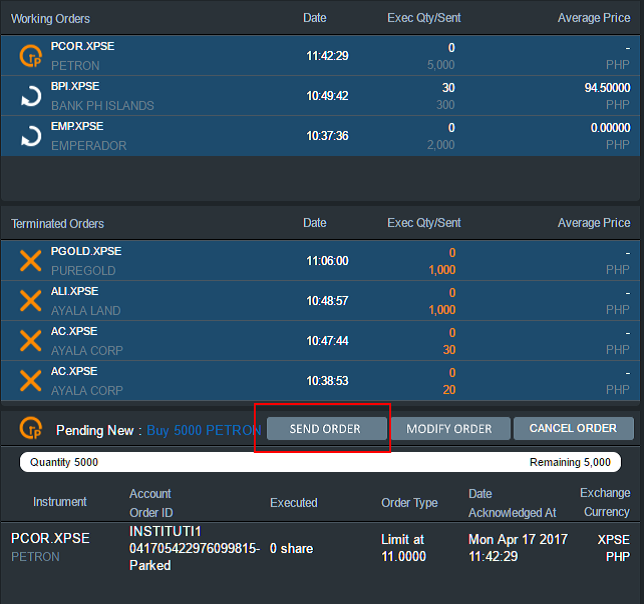Click the cancelled X icon for PGOLD.XPSE
This screenshot has height=604, width=644.
pyautogui.click(x=31, y=261)
